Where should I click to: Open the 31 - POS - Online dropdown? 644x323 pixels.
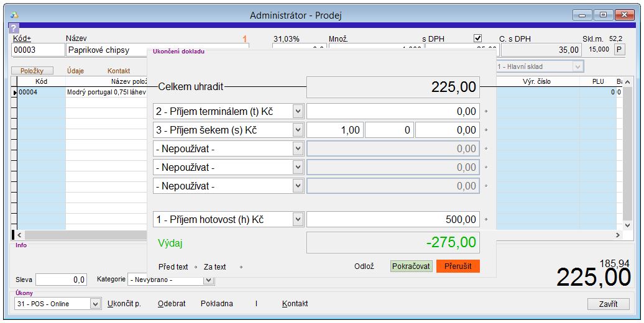[x=95, y=304]
